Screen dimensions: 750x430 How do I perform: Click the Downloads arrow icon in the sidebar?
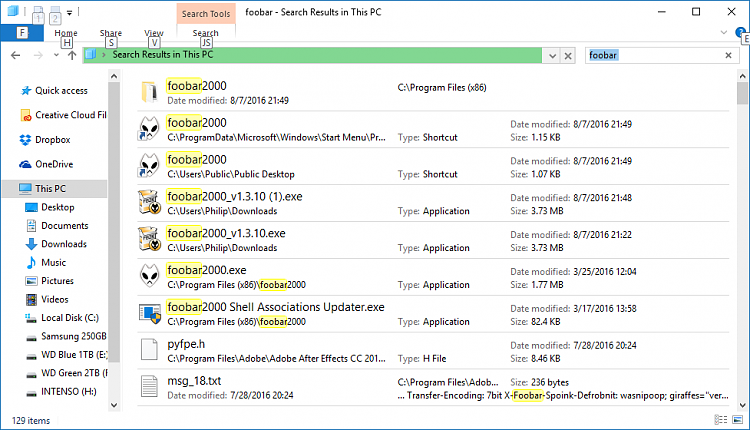(x=31, y=244)
